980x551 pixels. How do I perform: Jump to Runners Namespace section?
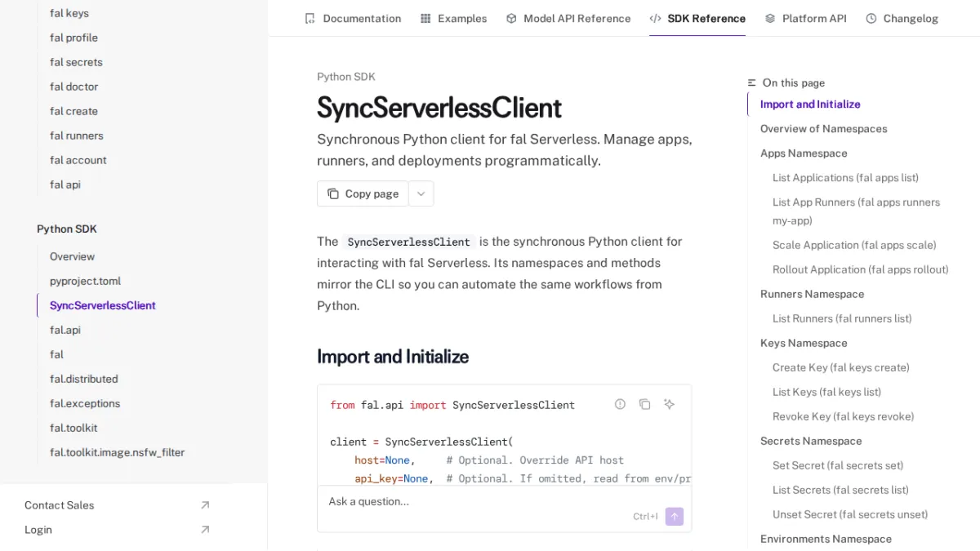(x=812, y=294)
